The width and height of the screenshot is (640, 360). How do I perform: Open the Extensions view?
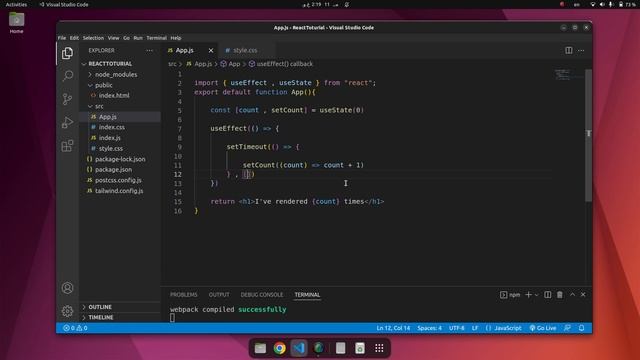pyautogui.click(x=67, y=146)
